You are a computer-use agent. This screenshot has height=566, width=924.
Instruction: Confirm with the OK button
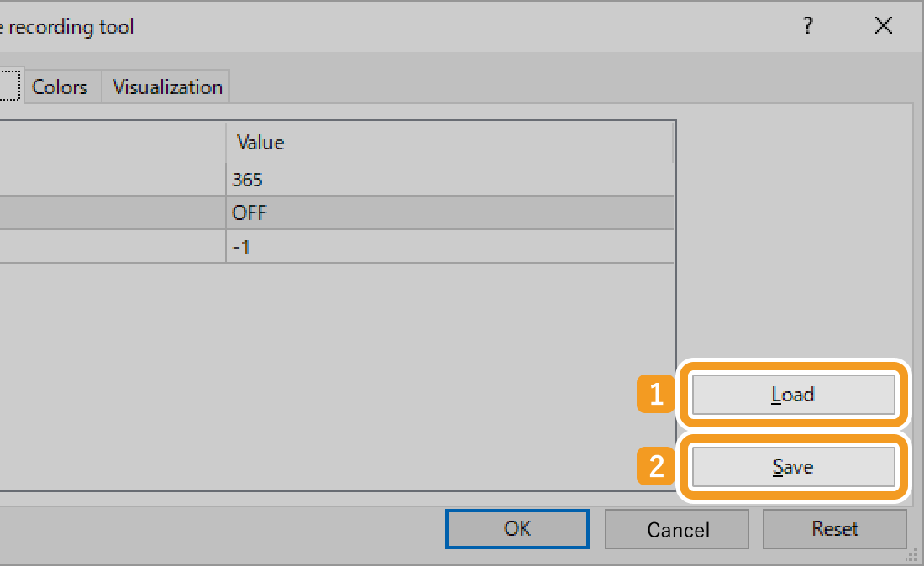[517, 529]
